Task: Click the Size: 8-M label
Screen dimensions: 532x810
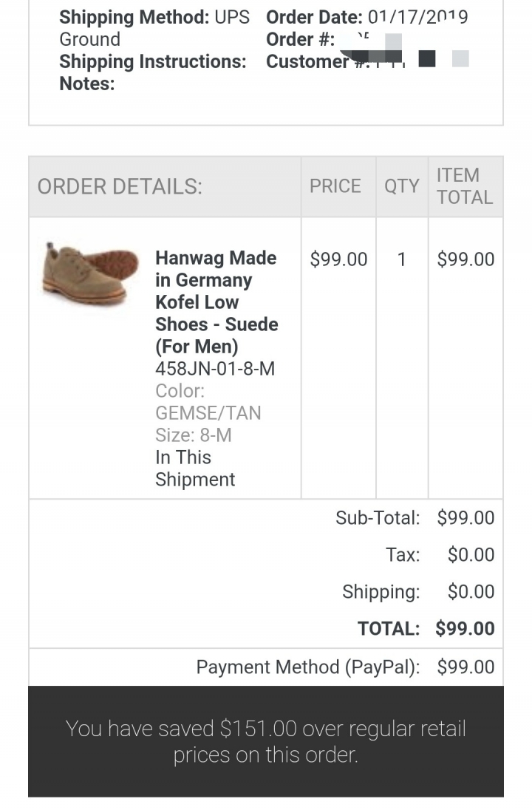Action: (x=193, y=435)
